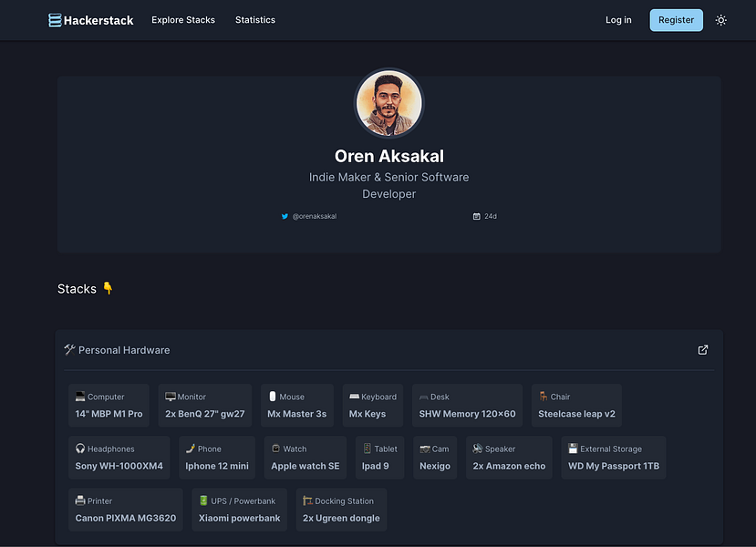Click the battery icon on the UPS/Powerbank card
This screenshot has height=547, width=756.
[x=204, y=501]
